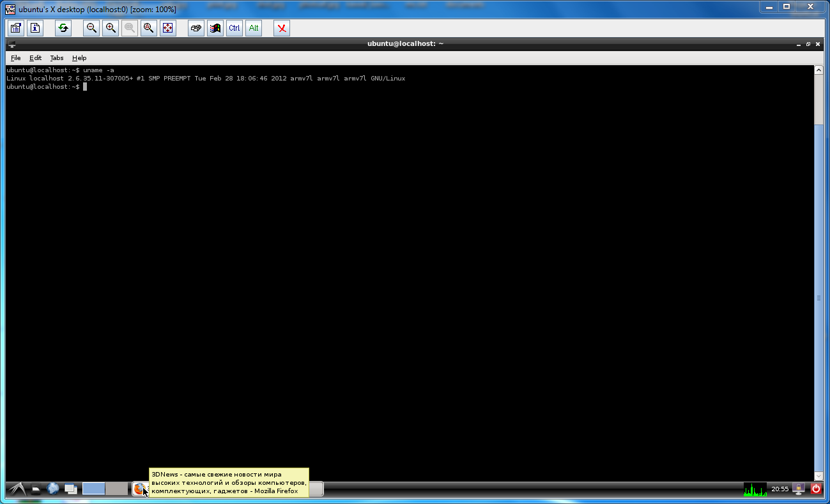Enable auto-scale zoom magnifier
Image resolution: width=830 pixels, height=504 pixels.
[x=149, y=28]
